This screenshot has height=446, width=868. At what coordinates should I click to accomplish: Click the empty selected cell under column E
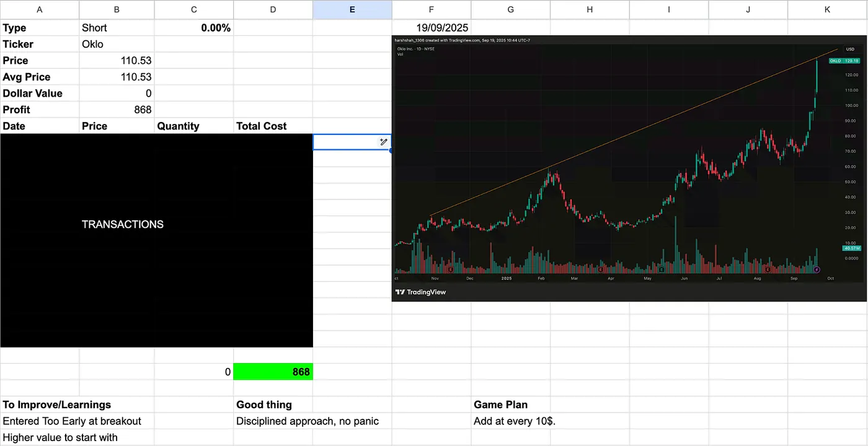[x=352, y=142]
